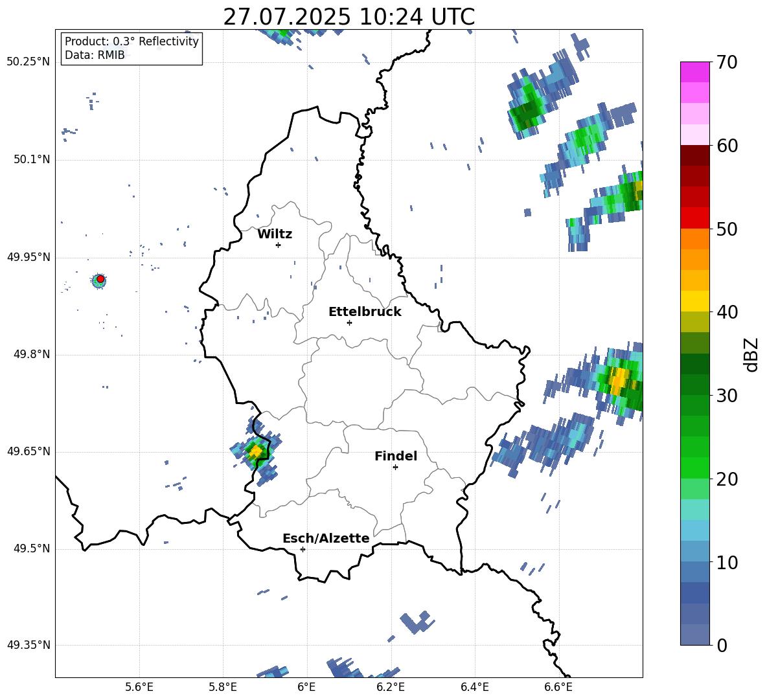Click the cross marker below Ettelbruck
This screenshot has height=700, width=767.
[x=349, y=322]
